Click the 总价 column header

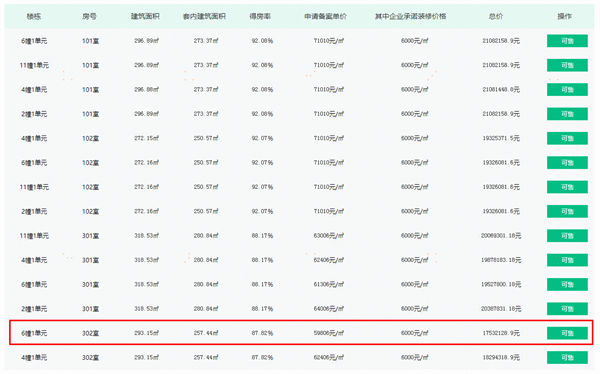[x=496, y=16]
